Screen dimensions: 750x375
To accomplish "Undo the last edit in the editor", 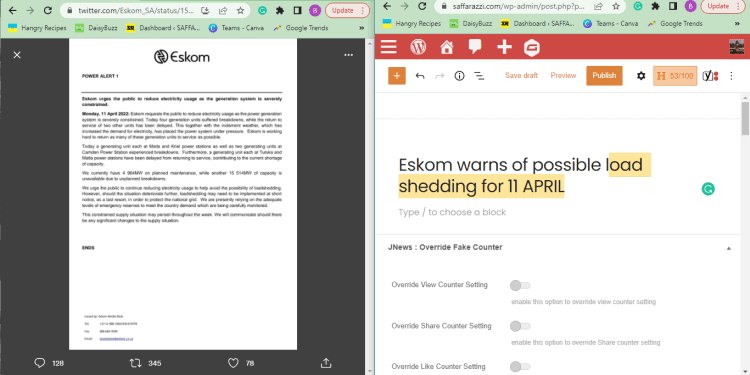I will [x=419, y=76].
